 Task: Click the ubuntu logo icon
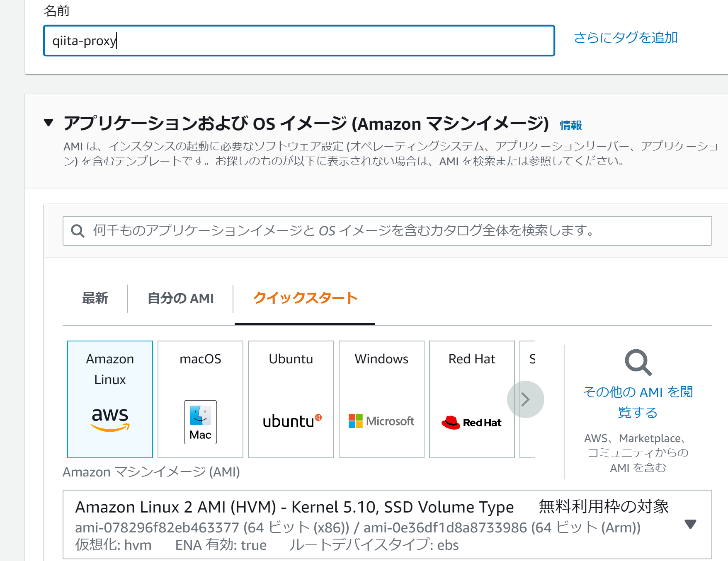coord(292,421)
